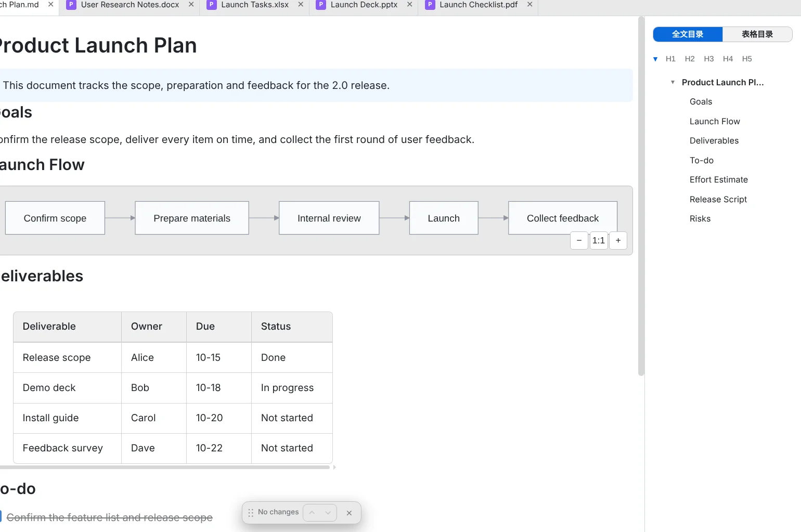Open the Launch Deck.pptx tab
Screen dimensions: 801x532
(x=364, y=5)
